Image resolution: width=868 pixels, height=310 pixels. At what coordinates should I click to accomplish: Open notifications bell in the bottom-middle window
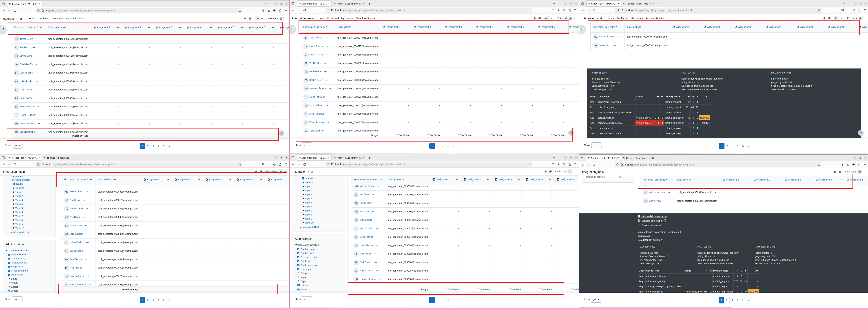546,172
